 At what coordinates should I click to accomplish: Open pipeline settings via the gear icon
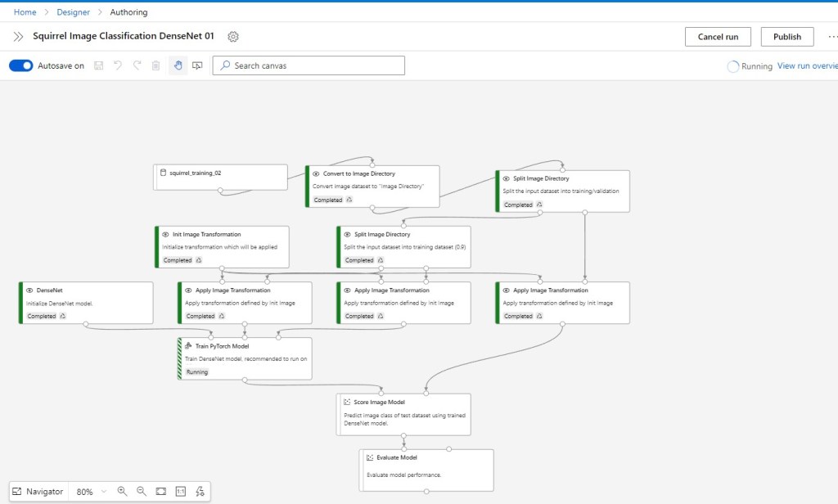click(x=233, y=37)
